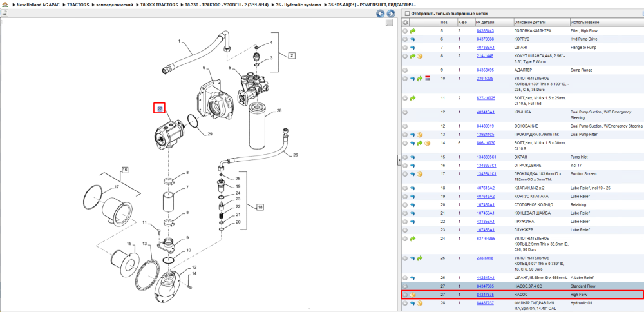Click the next diagram blue arrow

[391, 14]
